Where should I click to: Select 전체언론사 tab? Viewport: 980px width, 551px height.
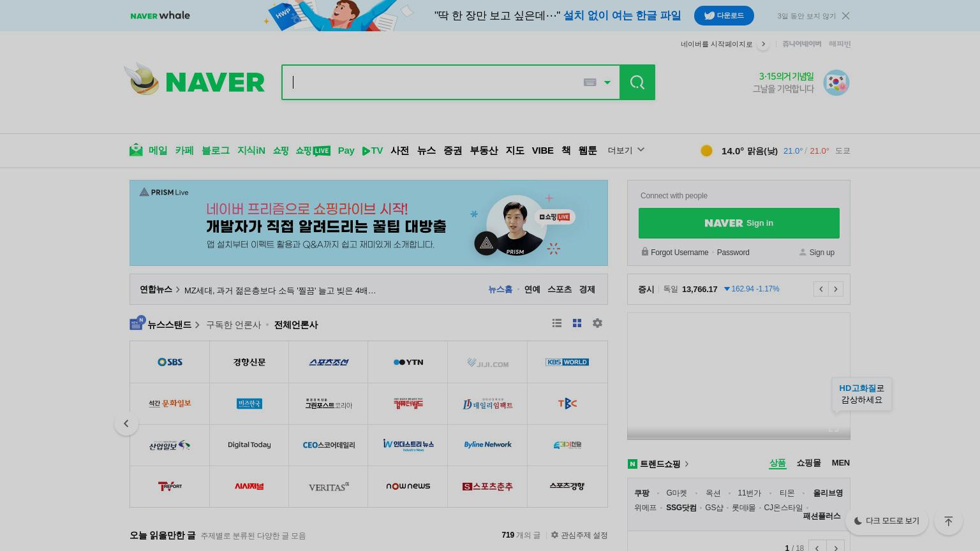point(296,325)
